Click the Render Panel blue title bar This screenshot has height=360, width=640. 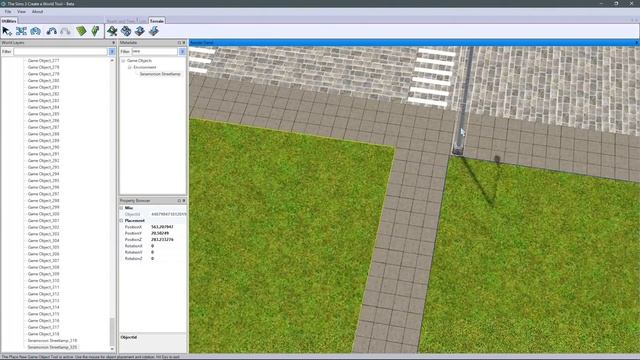point(414,42)
